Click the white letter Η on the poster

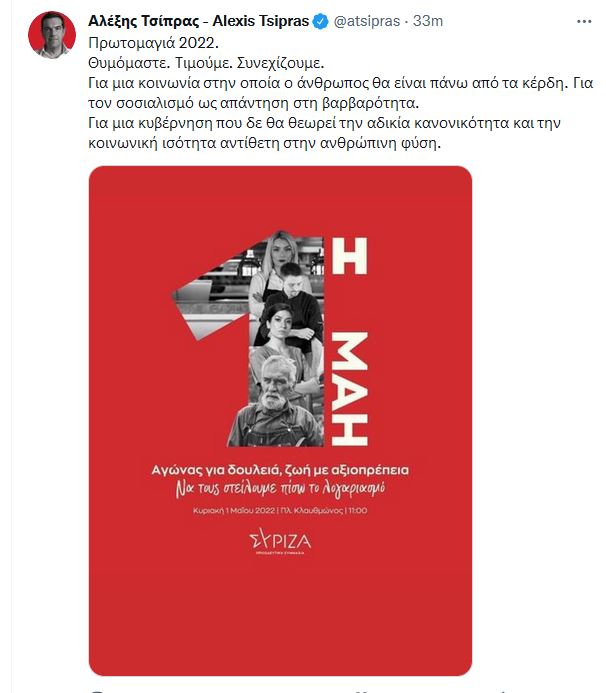[x=349, y=256]
